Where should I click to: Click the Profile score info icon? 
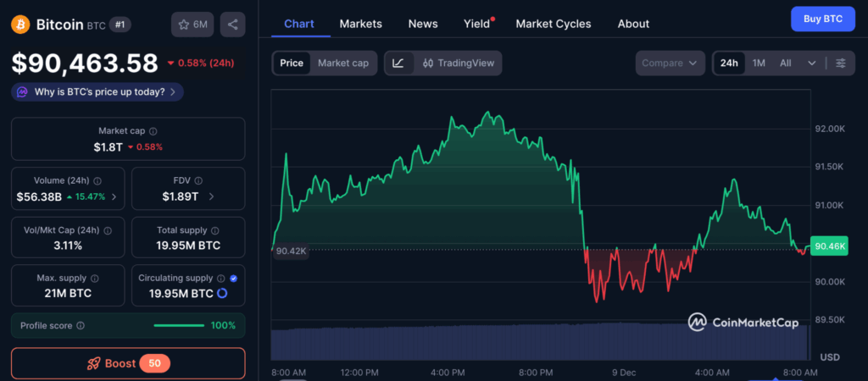pyautogui.click(x=81, y=325)
